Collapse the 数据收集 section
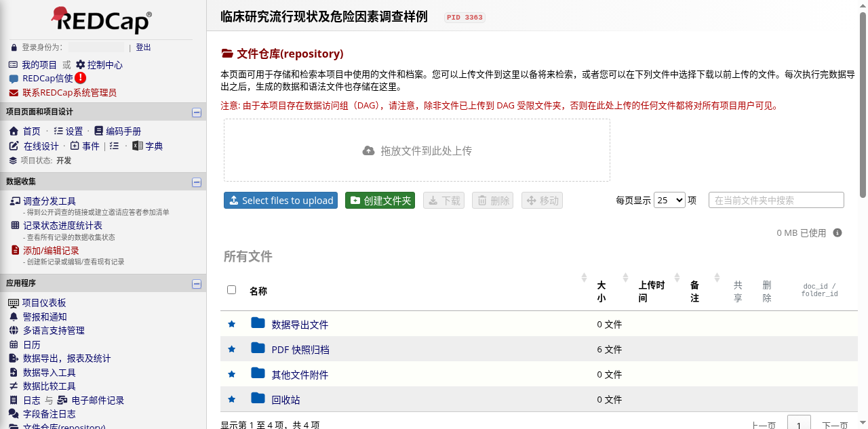The height and width of the screenshot is (429, 868). [197, 182]
